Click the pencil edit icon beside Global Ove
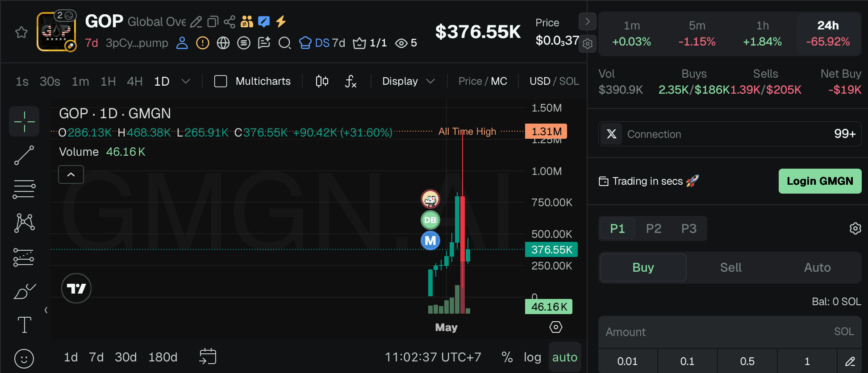The image size is (868, 373). point(196,22)
